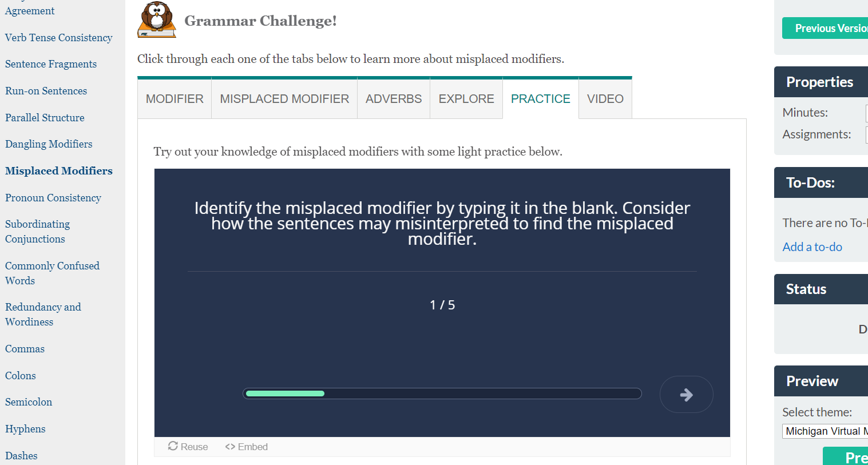Open the Select theme dropdown
The image size is (868, 465).
click(825, 431)
